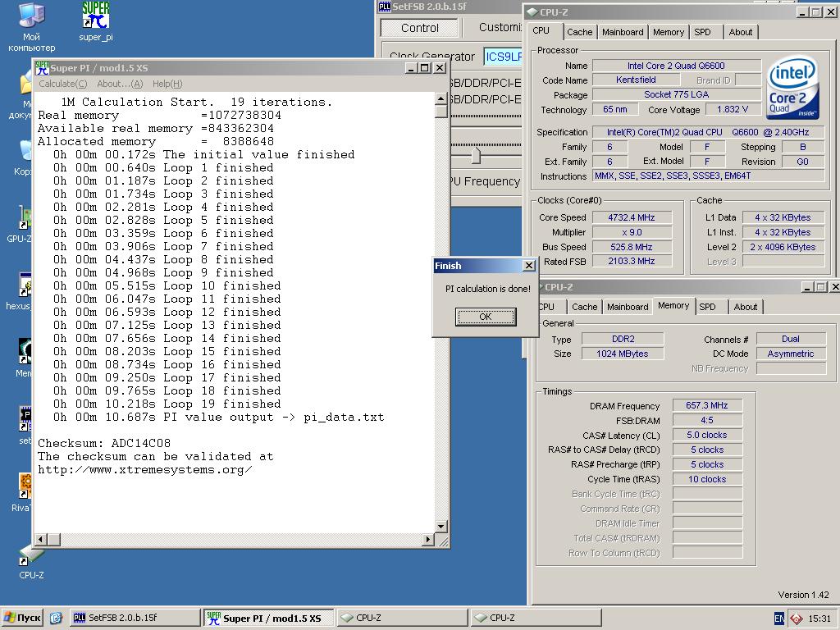Image resolution: width=840 pixels, height=630 pixels.
Task: Click the FSB:DRAM 4:5 value
Action: 707,421
